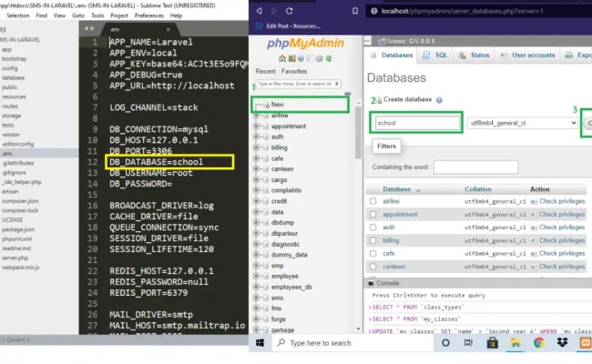Expand airline database in tree

(257, 116)
